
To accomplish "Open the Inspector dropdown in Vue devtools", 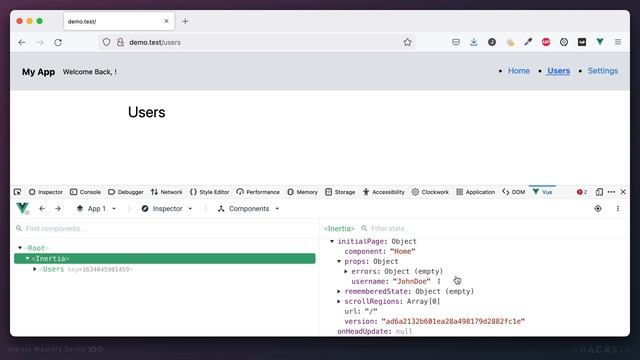I will [x=167, y=209].
